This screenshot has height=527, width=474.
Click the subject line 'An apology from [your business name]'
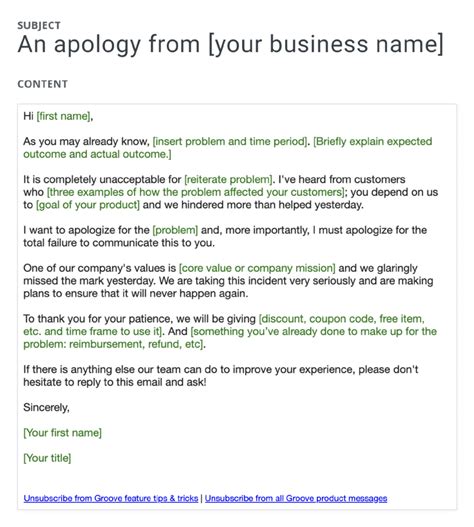click(x=231, y=44)
